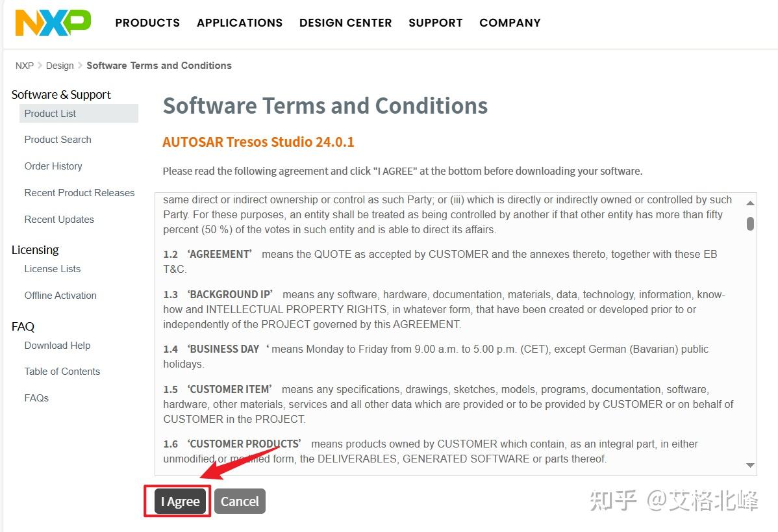Open the PRODUCTS menu
This screenshot has height=532, width=778.
coord(147,22)
